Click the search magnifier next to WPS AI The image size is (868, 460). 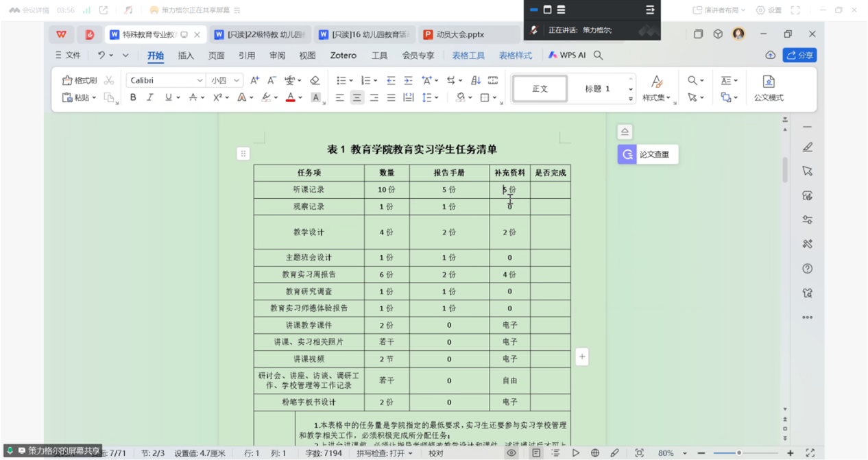tap(599, 55)
